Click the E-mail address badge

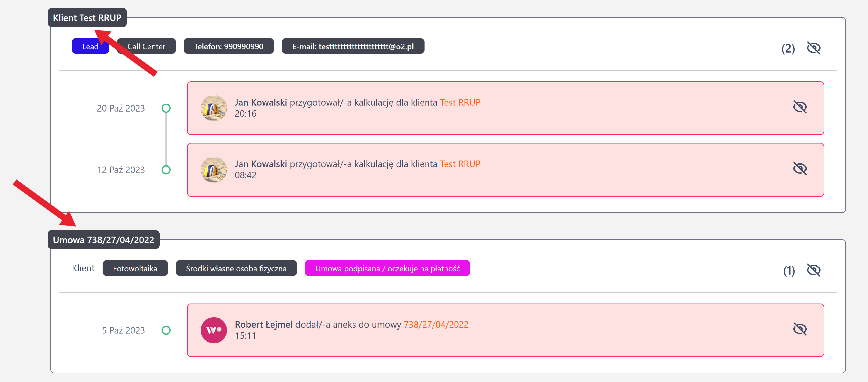coord(353,47)
